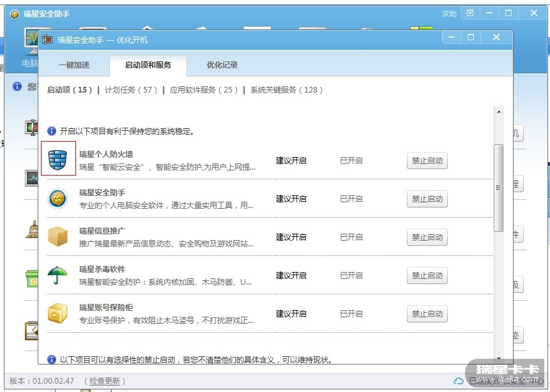Click 禁止启动 next to 瑞星账号保险柜
This screenshot has height=392, width=550.
(427, 314)
